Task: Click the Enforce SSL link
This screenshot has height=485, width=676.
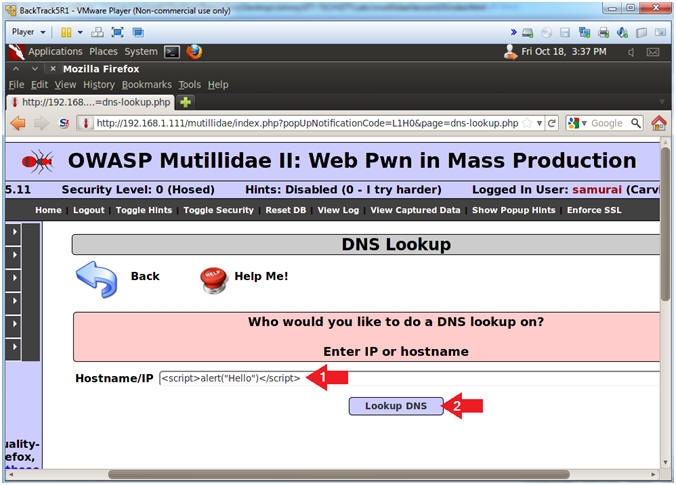Action: pos(594,210)
